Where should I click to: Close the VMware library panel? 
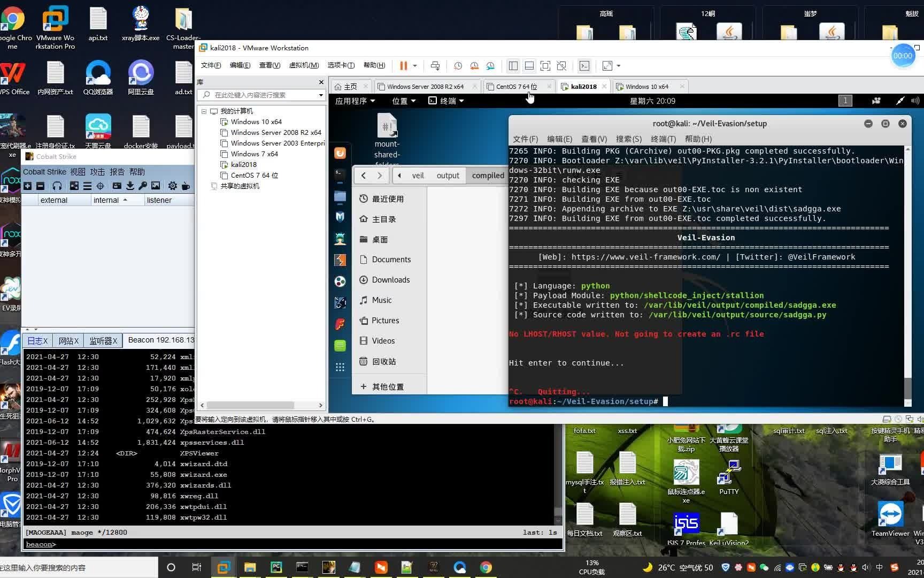point(321,82)
